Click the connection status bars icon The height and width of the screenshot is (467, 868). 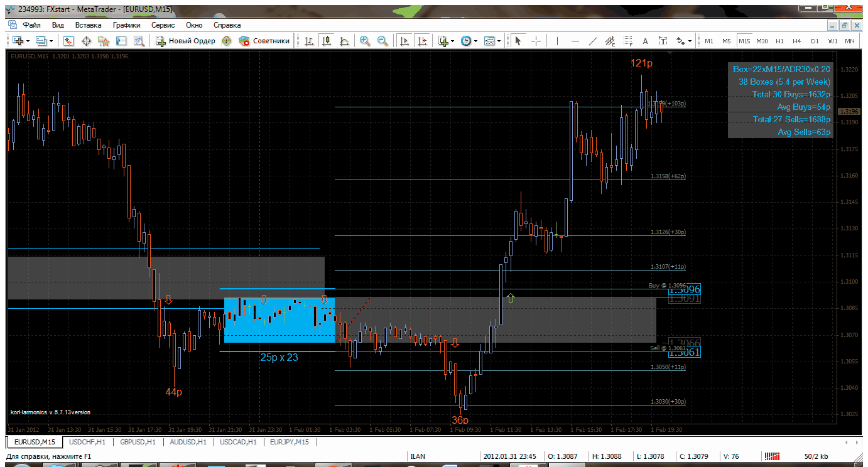pos(772,456)
